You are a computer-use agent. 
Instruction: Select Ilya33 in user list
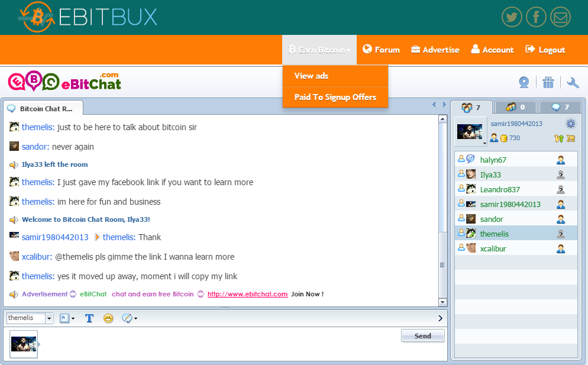point(516,175)
